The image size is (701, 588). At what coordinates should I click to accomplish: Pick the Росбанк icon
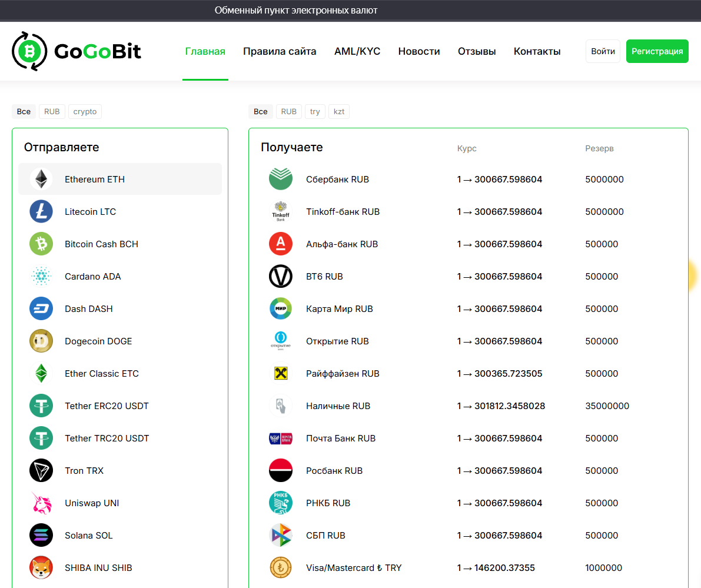click(x=281, y=470)
